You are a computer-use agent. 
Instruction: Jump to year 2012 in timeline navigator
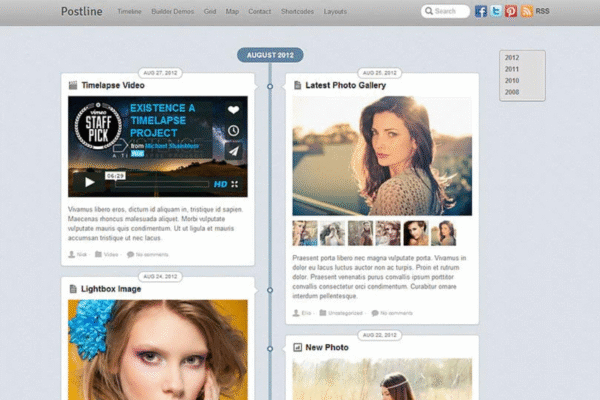(512, 57)
